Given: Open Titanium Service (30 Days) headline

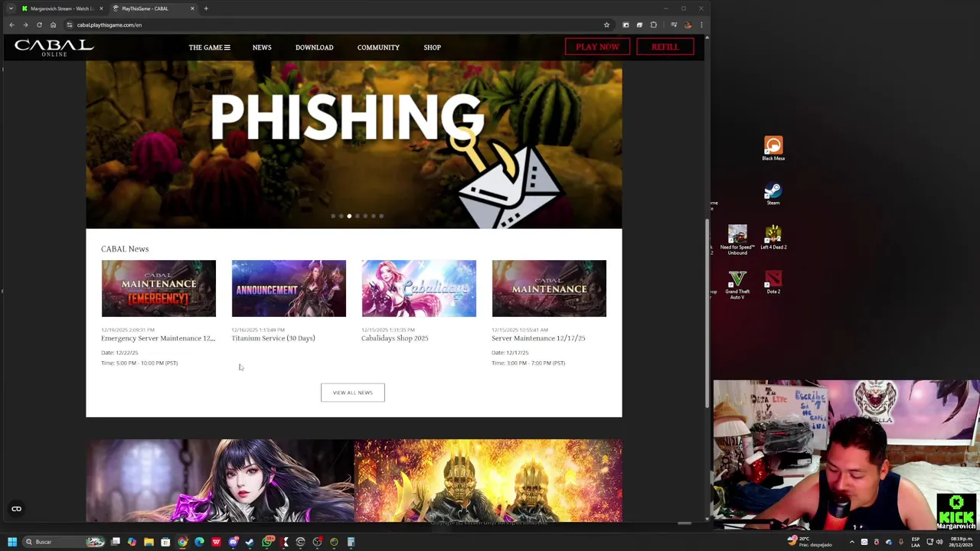Looking at the screenshot, I should 273,338.
